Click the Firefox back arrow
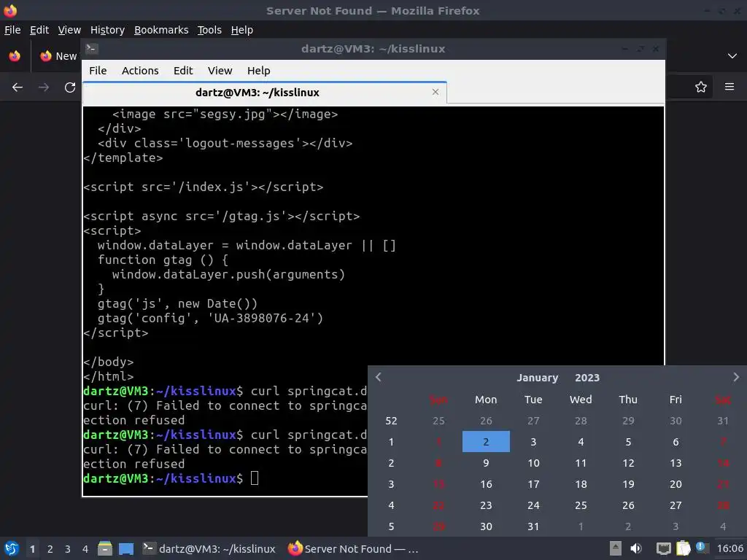The image size is (747, 560). point(18,87)
